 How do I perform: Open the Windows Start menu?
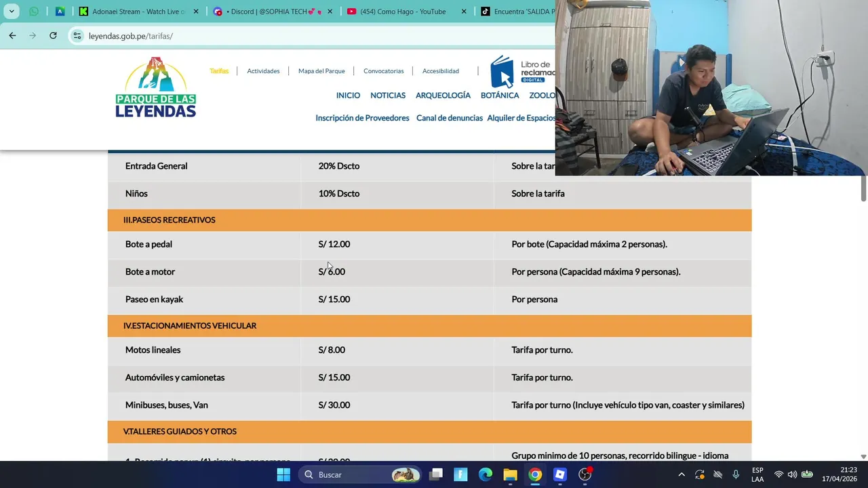point(283,474)
